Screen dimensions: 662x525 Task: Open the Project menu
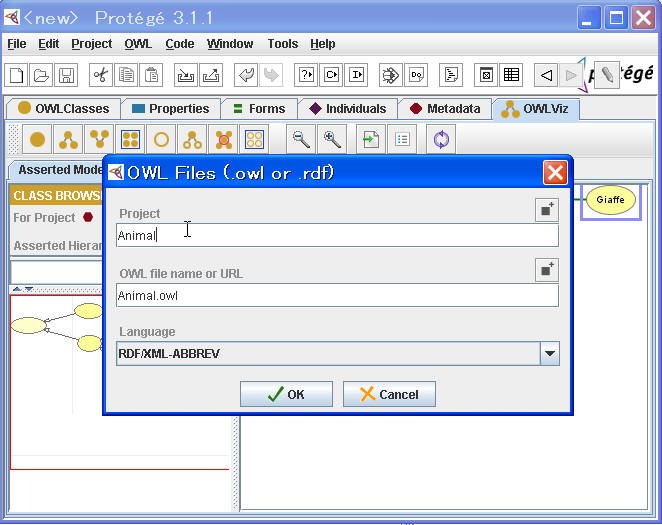point(92,43)
